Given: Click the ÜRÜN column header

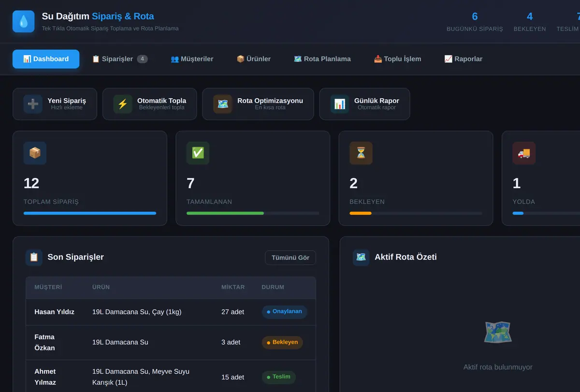Looking at the screenshot, I should [101, 287].
